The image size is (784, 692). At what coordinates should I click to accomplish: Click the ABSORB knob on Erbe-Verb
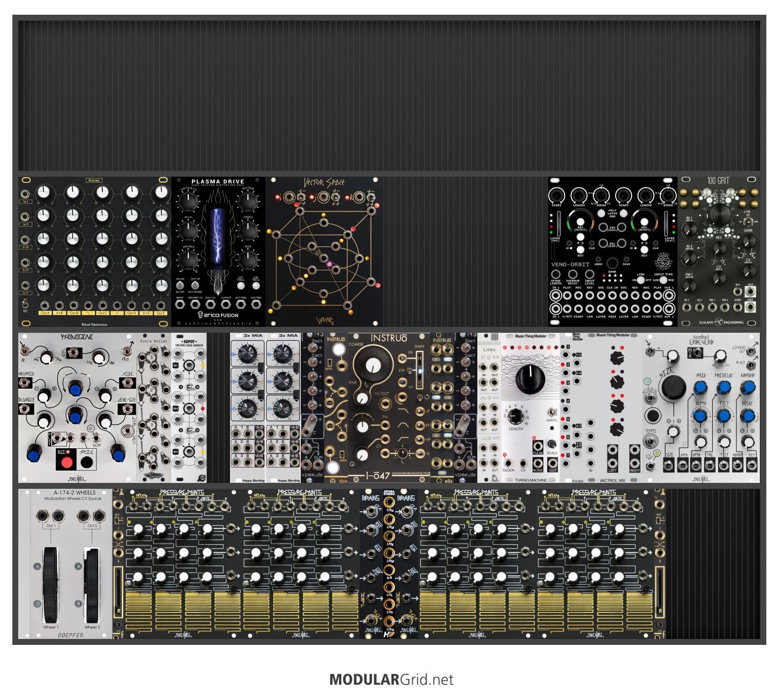pos(748,388)
